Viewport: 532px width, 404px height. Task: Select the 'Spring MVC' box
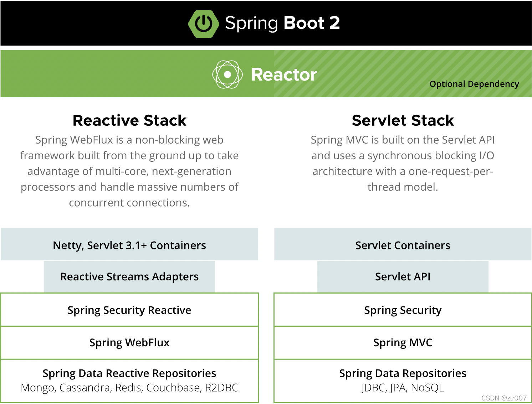(x=403, y=343)
